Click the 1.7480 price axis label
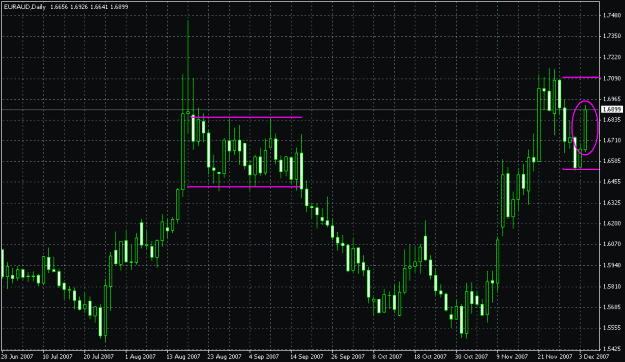 click(612, 16)
